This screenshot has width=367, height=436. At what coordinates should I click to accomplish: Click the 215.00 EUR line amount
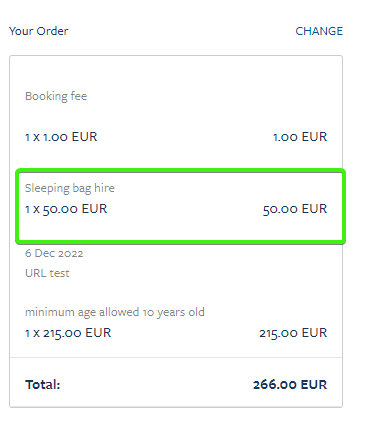tap(293, 333)
